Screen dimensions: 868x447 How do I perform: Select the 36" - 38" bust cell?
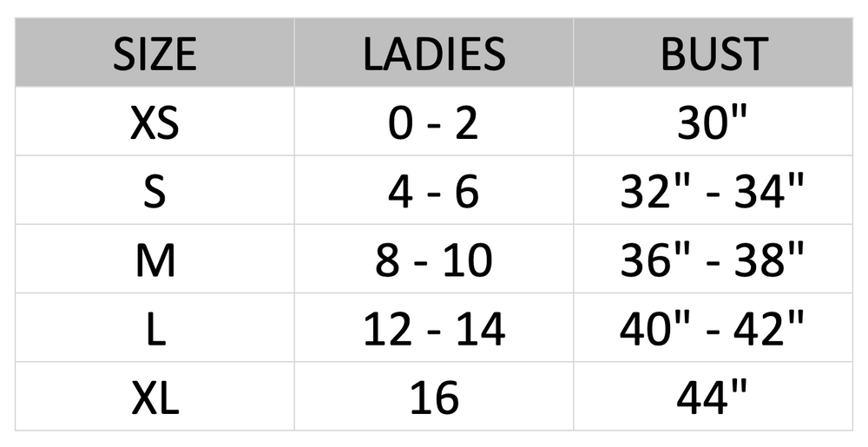point(713,260)
